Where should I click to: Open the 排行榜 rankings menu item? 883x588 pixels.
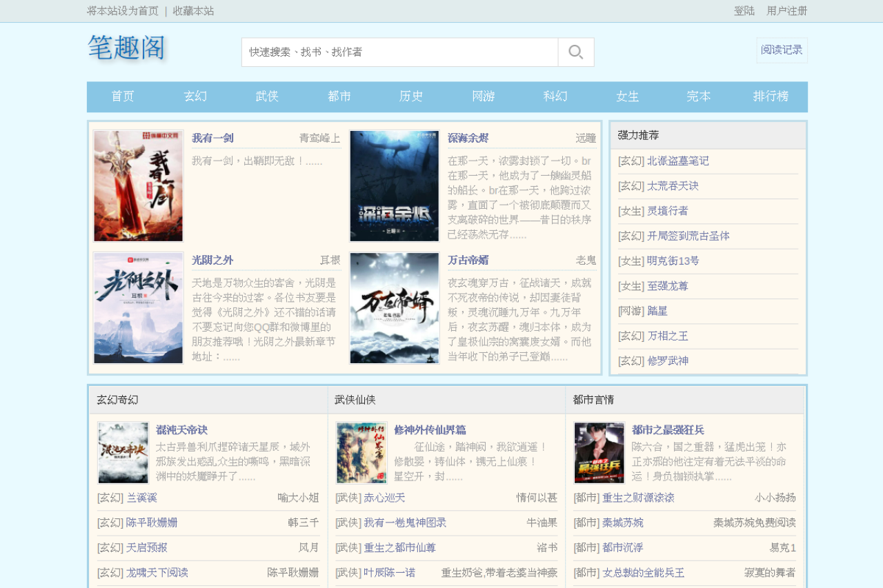tap(771, 97)
